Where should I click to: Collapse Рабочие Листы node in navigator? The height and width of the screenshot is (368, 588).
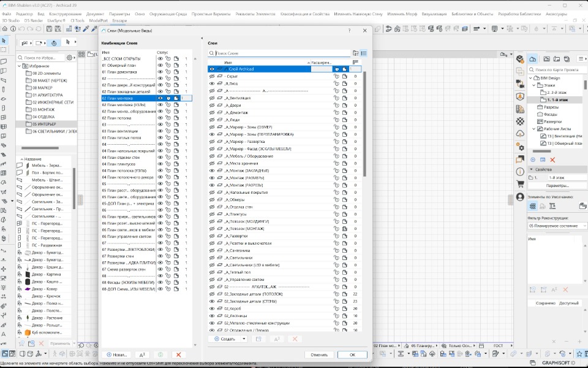tap(534, 129)
